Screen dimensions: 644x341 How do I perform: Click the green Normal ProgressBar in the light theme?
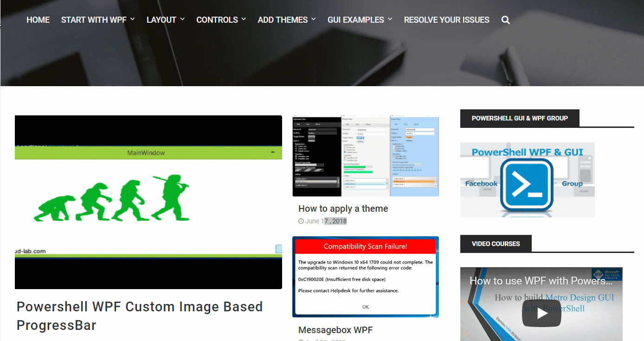355,166
